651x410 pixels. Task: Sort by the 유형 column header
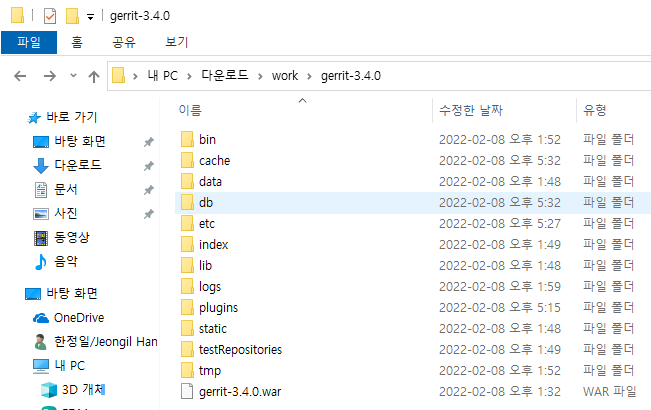(x=595, y=110)
